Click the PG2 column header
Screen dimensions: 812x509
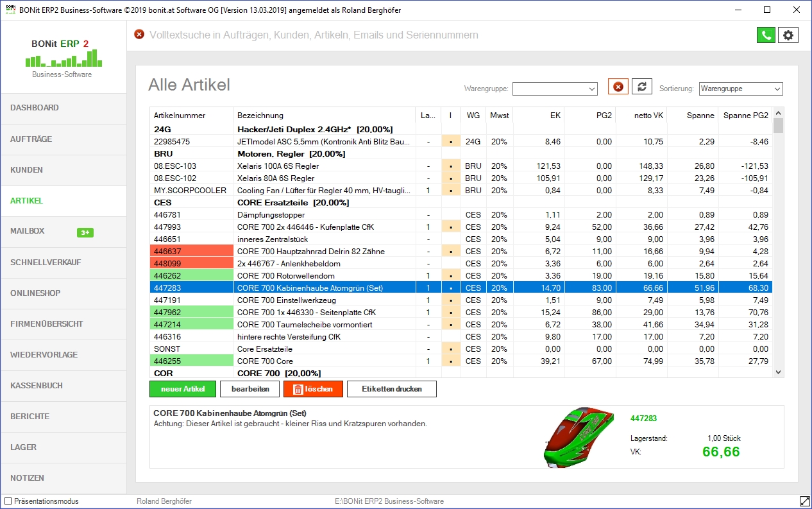pyautogui.click(x=590, y=116)
